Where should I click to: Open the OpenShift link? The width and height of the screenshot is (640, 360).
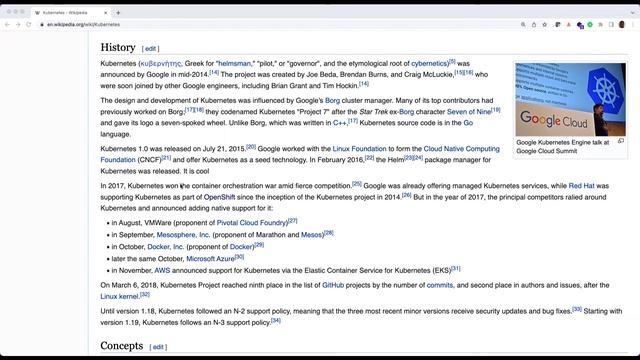219,197
